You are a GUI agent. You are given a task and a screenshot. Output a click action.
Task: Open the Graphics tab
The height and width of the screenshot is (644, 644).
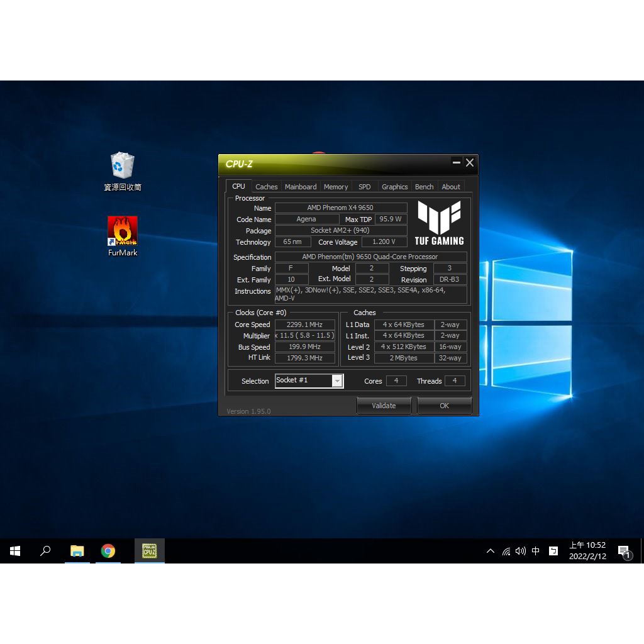(395, 187)
